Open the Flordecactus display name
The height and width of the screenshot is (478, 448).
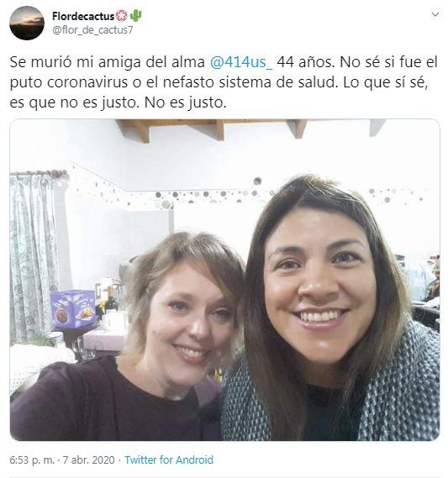[83, 16]
